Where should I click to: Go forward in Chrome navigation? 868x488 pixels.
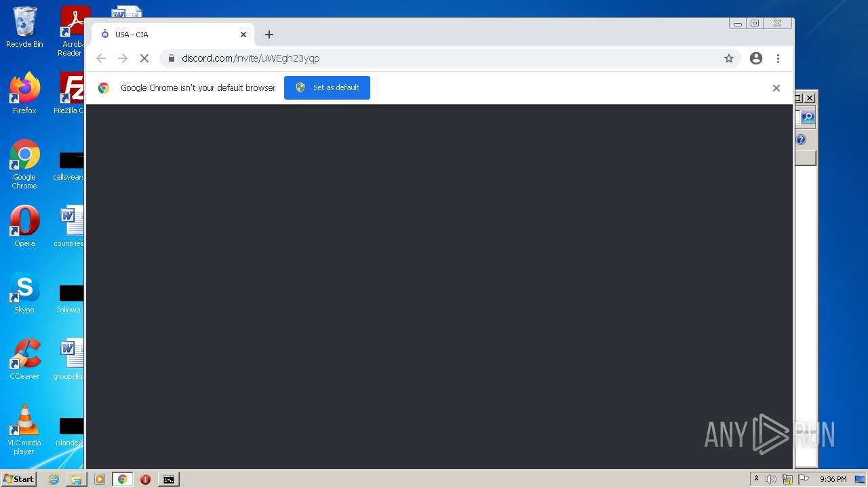pyautogui.click(x=123, y=58)
